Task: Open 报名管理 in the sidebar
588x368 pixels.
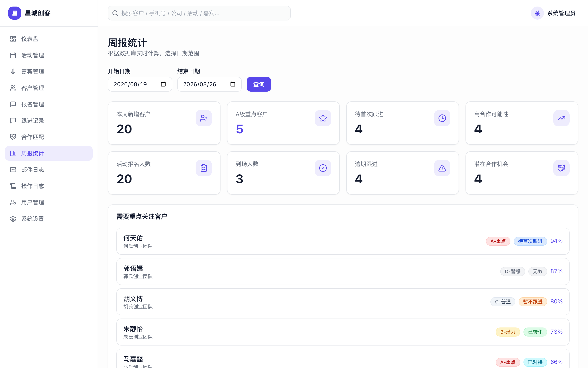Action: pos(49,104)
